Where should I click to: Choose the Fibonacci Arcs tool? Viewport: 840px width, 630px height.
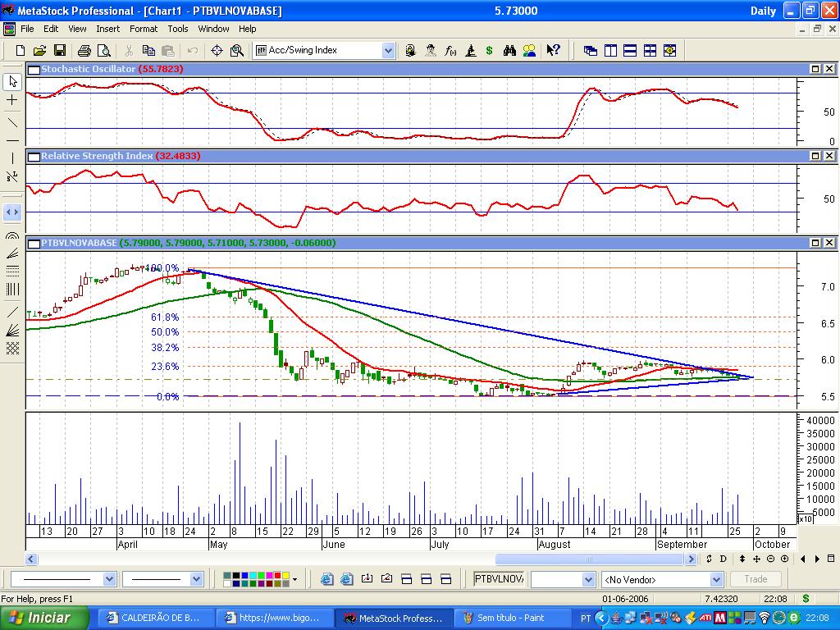pos(12,236)
